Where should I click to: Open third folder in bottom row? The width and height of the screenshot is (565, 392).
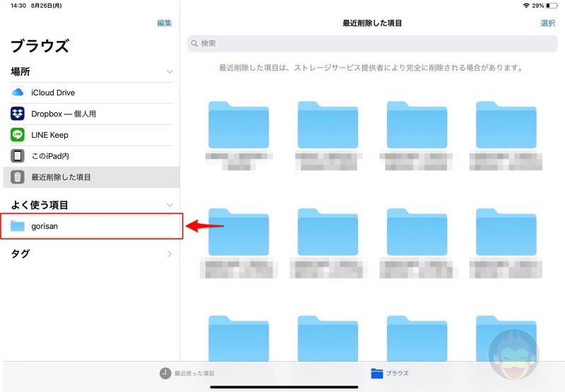417,338
